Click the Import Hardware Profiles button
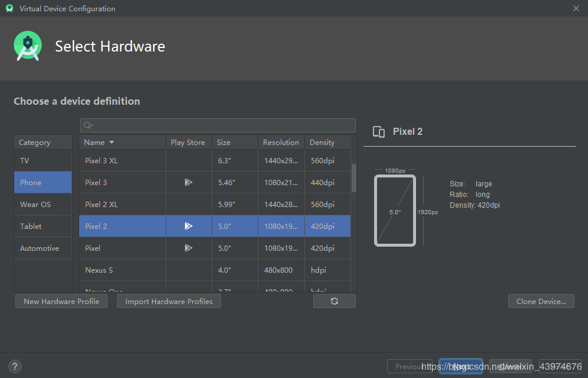The image size is (588, 378). point(168,301)
